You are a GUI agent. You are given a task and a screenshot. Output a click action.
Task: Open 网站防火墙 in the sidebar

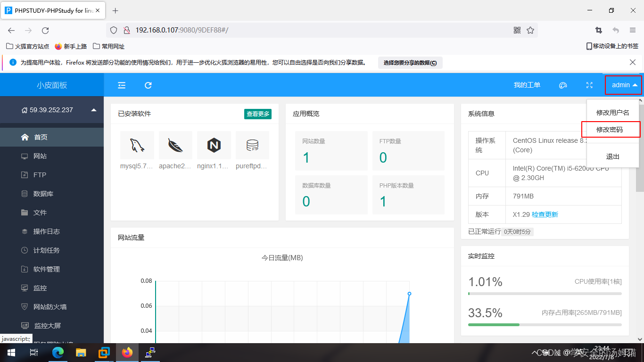(52, 307)
